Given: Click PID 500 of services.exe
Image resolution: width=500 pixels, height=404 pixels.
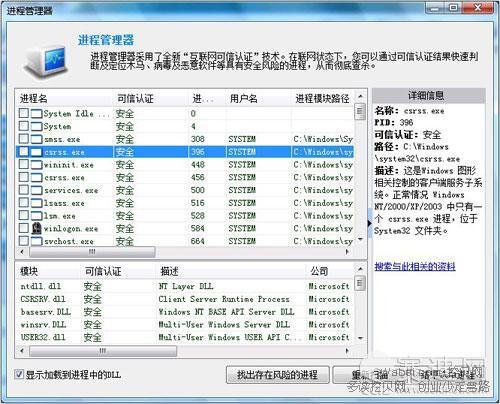Looking at the screenshot, I should click(198, 190).
